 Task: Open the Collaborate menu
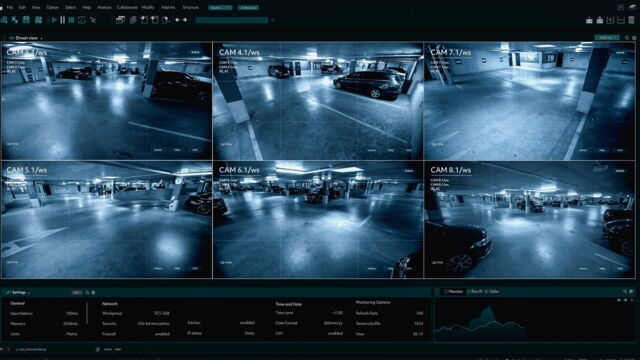click(x=127, y=7)
